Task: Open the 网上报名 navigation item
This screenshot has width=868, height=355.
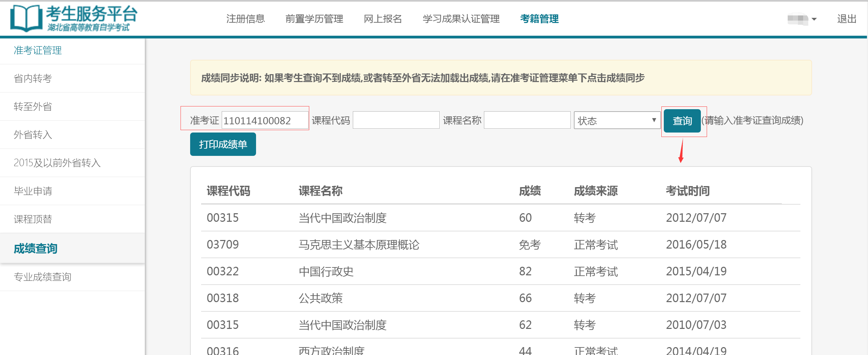Action: [x=383, y=19]
